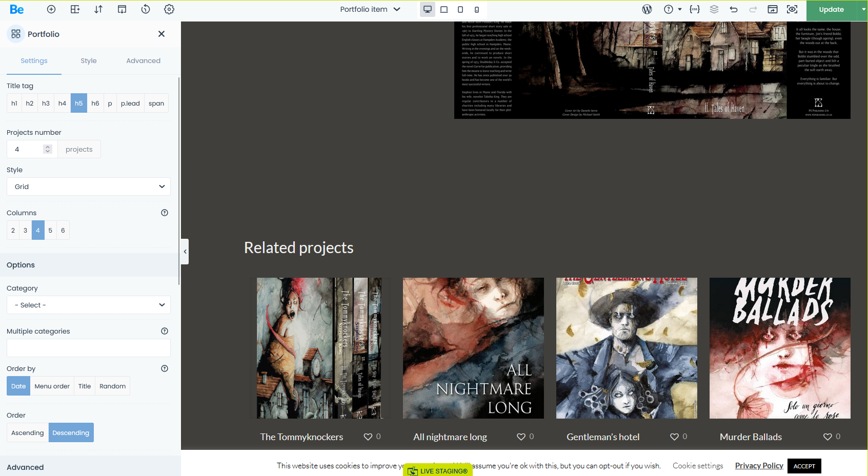Open the revisions history icon
868x476 pixels.
tap(146, 9)
